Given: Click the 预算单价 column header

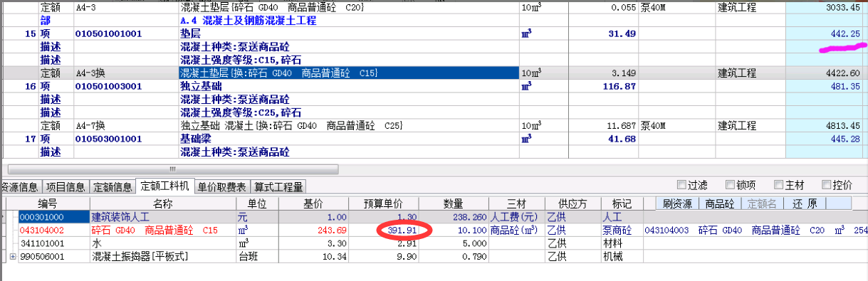Looking at the screenshot, I should pos(384,204).
